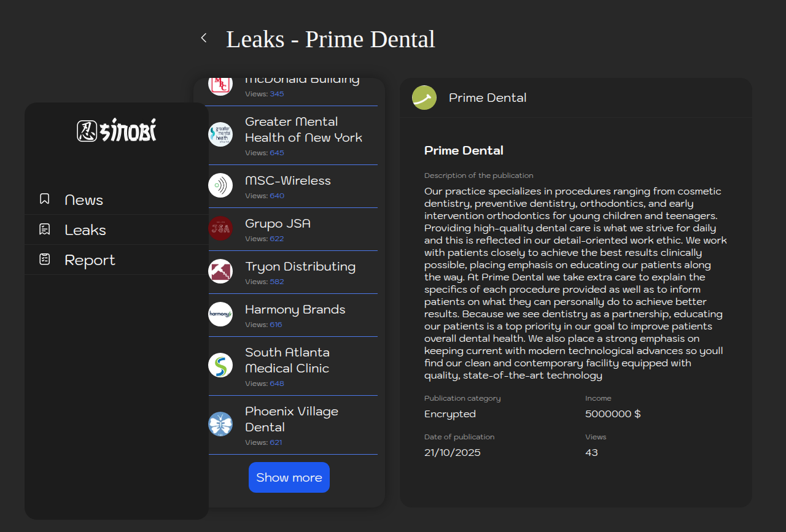Click the Sinobi logo in sidebar
The width and height of the screenshot is (786, 532).
117,131
